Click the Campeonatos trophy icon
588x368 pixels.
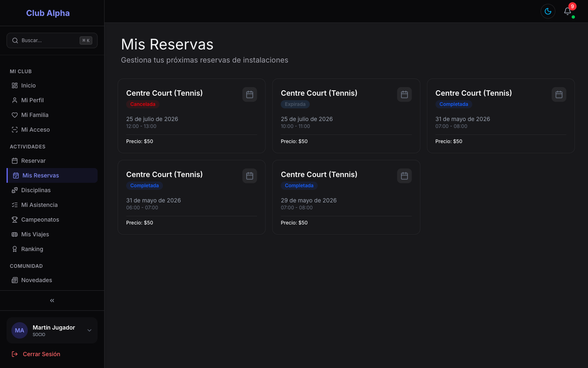(15, 220)
